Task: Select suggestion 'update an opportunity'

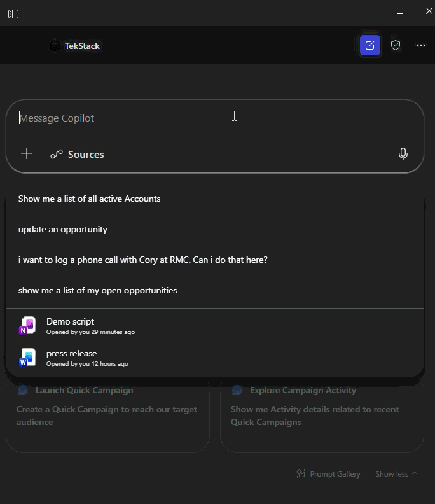Action: pos(215,230)
